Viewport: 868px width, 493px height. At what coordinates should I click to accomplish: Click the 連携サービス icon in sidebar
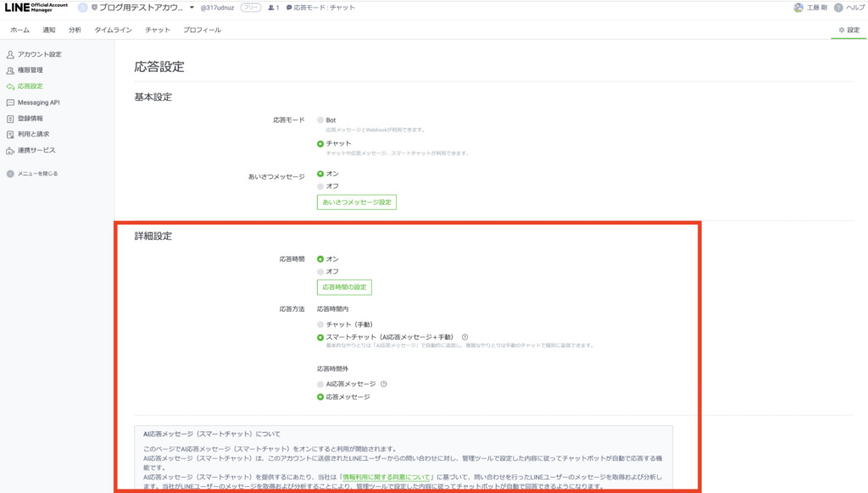pyautogui.click(x=10, y=150)
